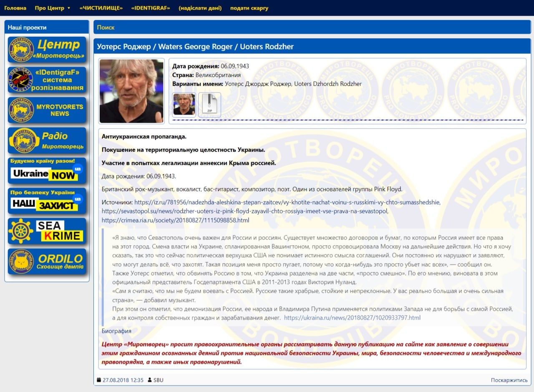Open the IDentigraF recognition system banner

(47, 80)
